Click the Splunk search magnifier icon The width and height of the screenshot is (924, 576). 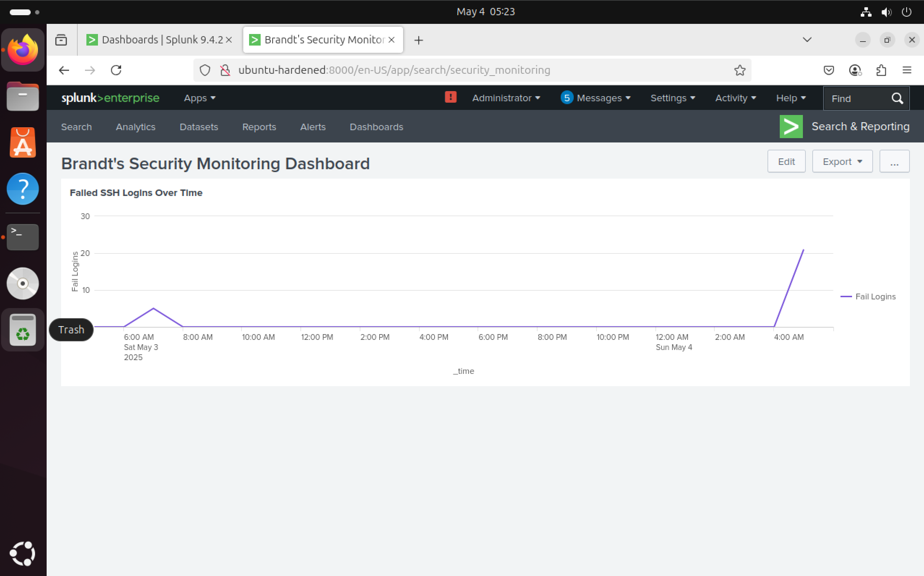[x=897, y=98]
